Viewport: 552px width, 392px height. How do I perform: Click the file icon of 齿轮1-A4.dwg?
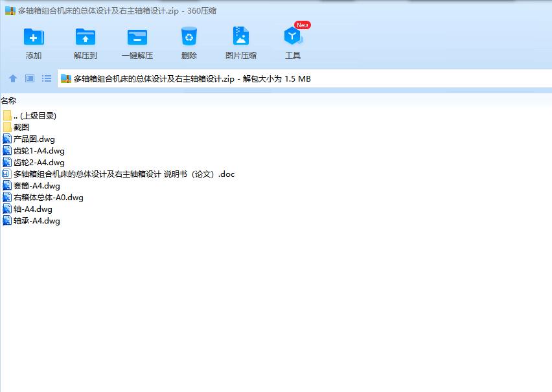7,150
